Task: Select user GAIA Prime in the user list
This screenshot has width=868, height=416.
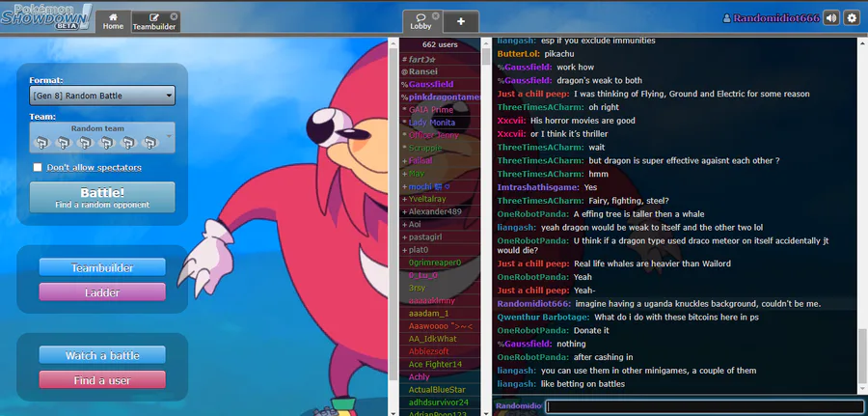Action: pos(440,110)
